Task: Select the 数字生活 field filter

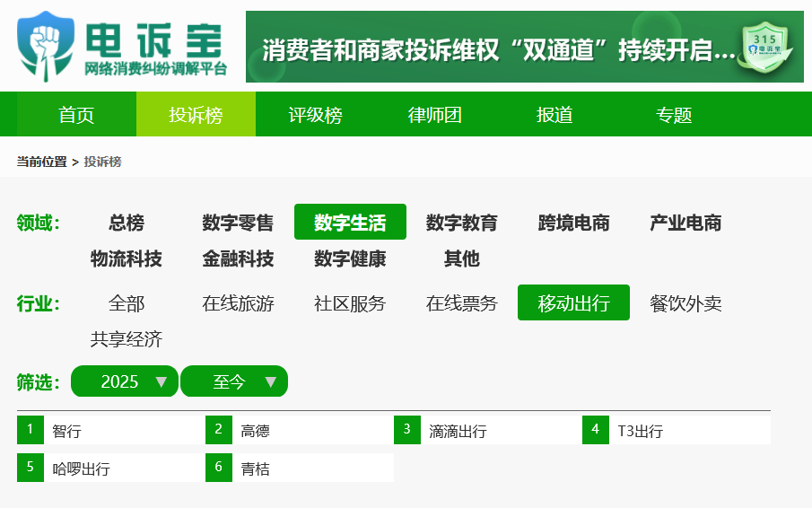Action: pos(350,222)
